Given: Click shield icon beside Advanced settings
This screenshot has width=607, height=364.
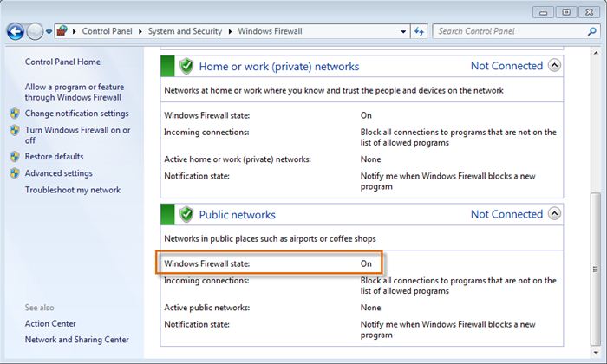Looking at the screenshot, I should click(x=15, y=173).
